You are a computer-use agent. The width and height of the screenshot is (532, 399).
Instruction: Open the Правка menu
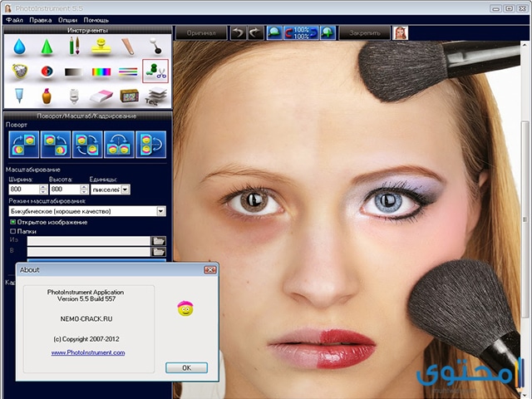point(41,20)
